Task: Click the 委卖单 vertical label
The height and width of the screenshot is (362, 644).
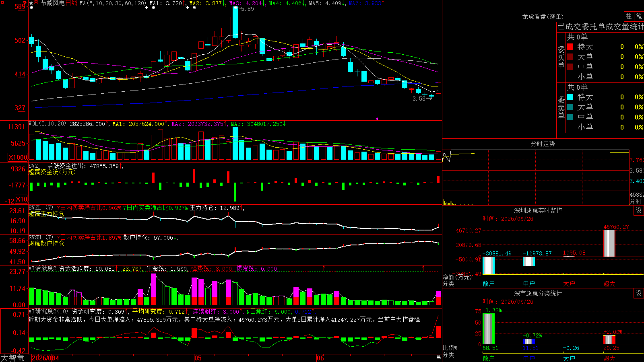Action: 561,107
